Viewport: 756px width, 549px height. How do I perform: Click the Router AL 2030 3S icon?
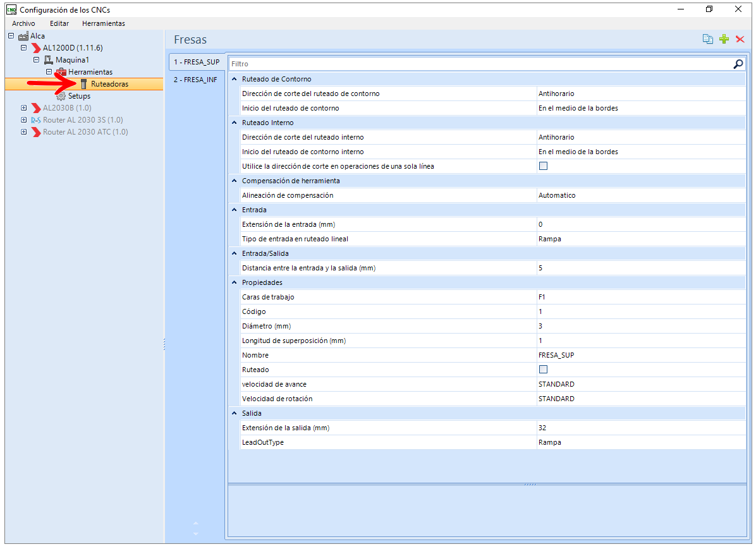pyautogui.click(x=35, y=120)
